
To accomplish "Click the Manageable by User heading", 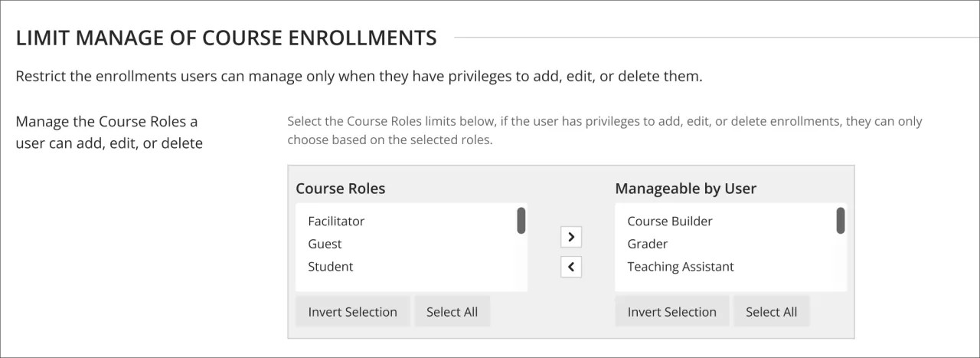I will tap(686, 189).
